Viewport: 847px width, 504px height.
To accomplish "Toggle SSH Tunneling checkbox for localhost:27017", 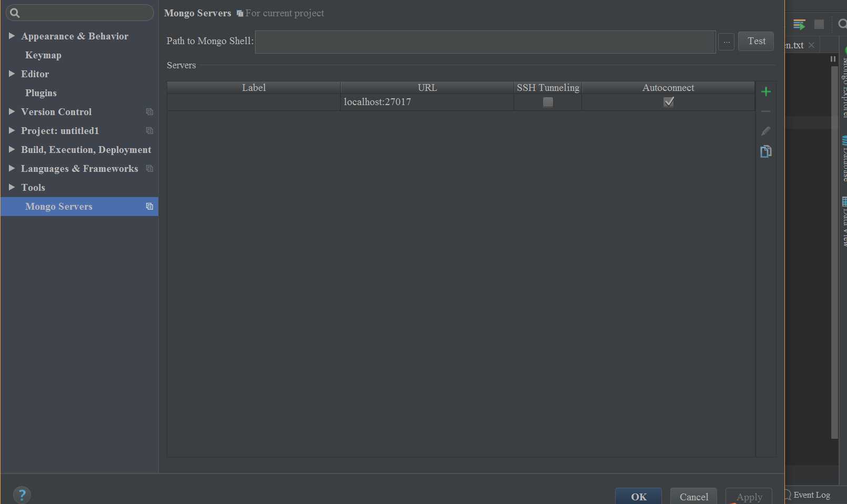I will pyautogui.click(x=548, y=102).
